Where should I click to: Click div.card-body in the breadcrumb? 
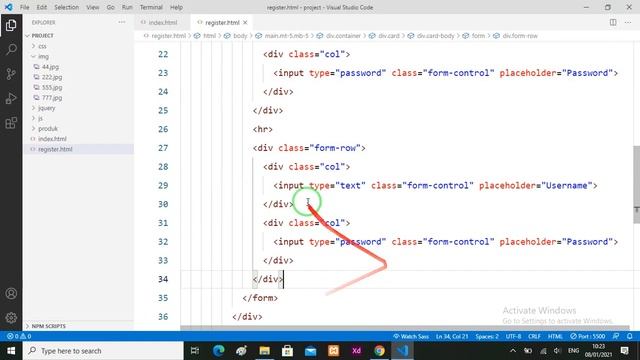(436, 36)
